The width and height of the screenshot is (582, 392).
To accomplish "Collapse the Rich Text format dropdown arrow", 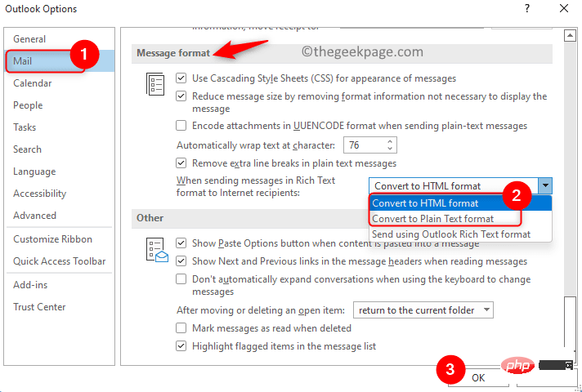I will [545, 186].
